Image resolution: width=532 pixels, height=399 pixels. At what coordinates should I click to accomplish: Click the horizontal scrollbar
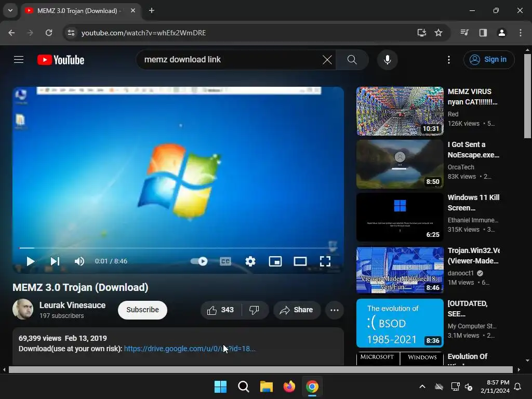tap(261, 370)
